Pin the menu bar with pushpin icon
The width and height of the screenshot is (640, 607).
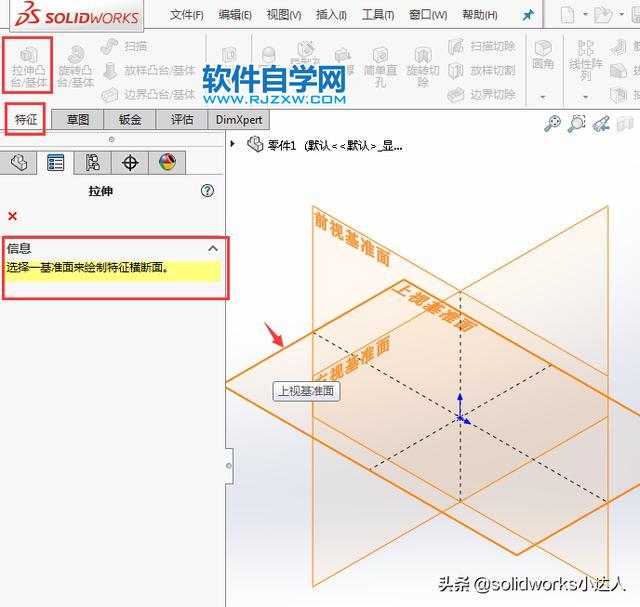coord(528,16)
